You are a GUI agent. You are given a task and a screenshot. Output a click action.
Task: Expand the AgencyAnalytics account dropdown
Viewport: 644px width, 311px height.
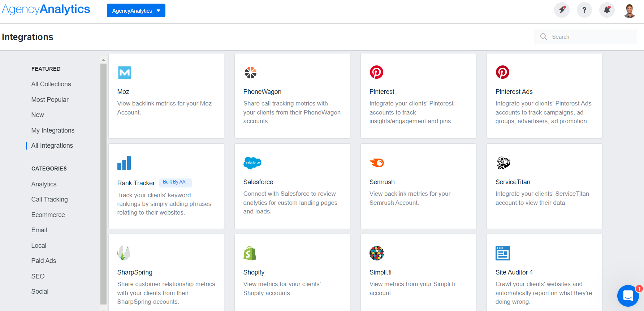pos(136,10)
